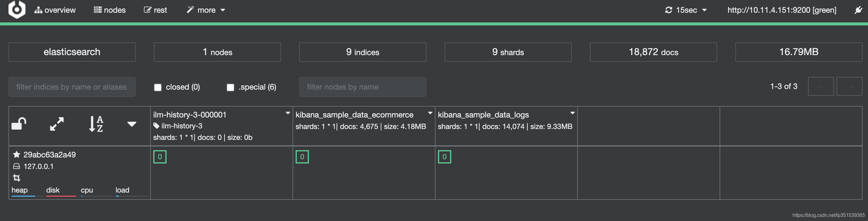The image size is (868, 221).
Task: Open the nodes page
Action: coord(110,10)
